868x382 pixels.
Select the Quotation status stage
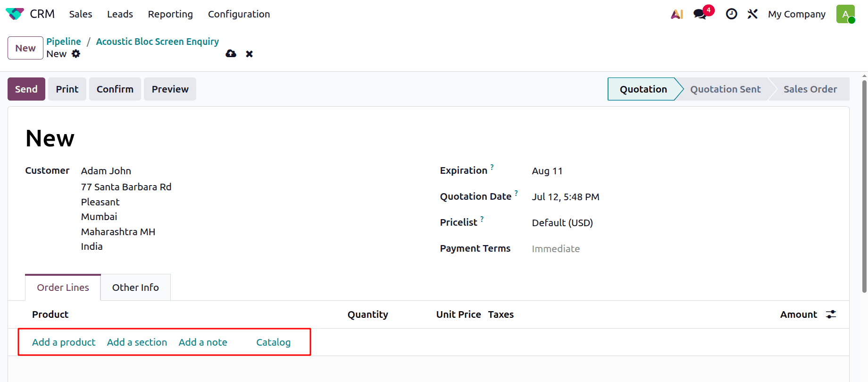coord(643,89)
